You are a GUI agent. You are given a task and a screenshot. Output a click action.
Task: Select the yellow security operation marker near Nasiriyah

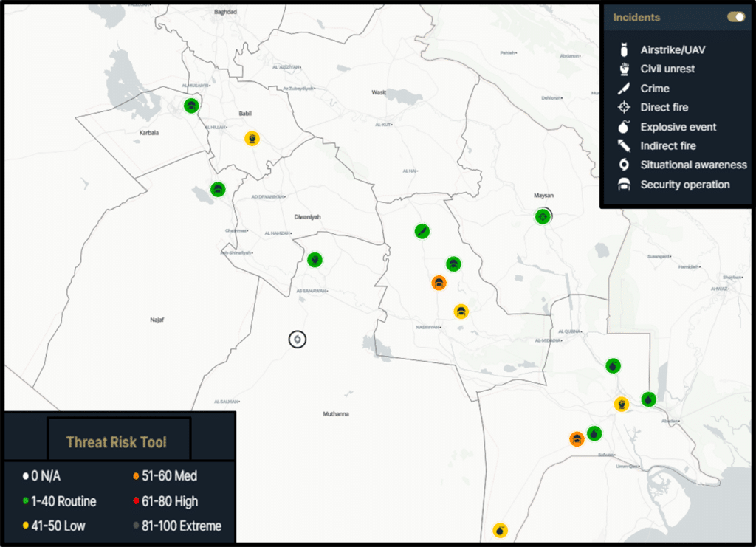(461, 311)
